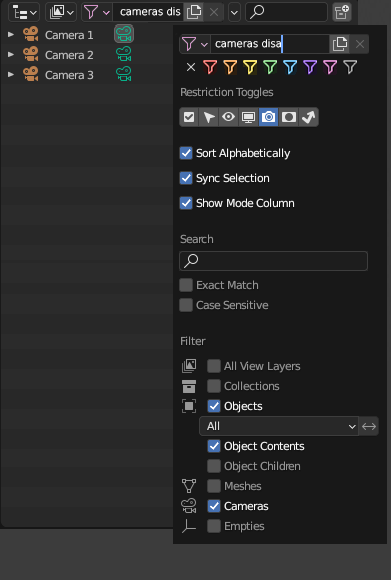Choose the green filter color tag
The width and height of the screenshot is (391, 580).
(270, 67)
